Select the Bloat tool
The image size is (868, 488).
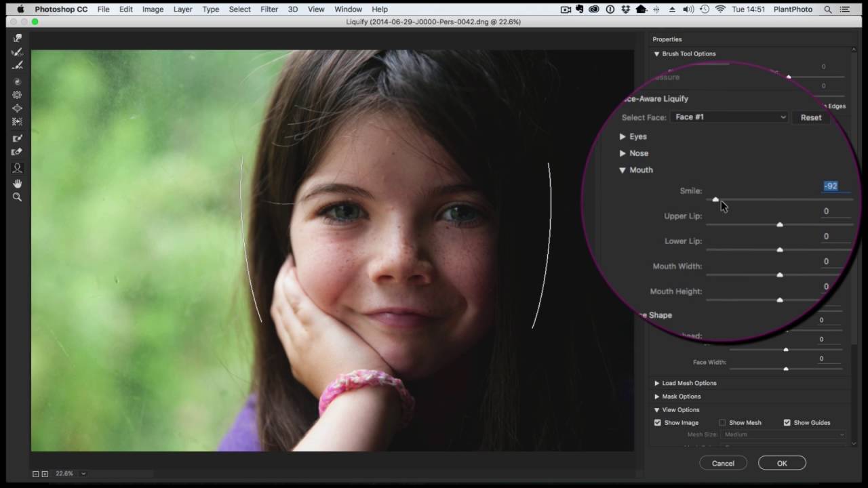tap(18, 108)
